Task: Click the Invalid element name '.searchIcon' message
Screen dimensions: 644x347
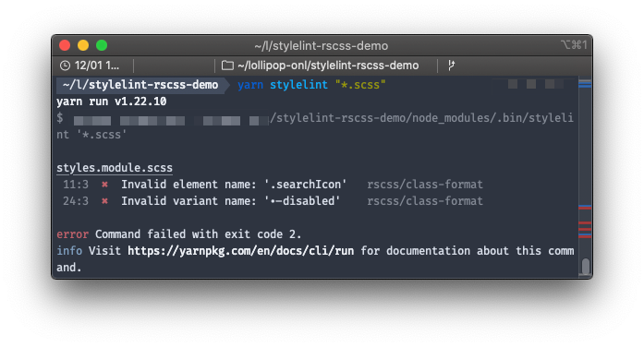Action: (234, 185)
